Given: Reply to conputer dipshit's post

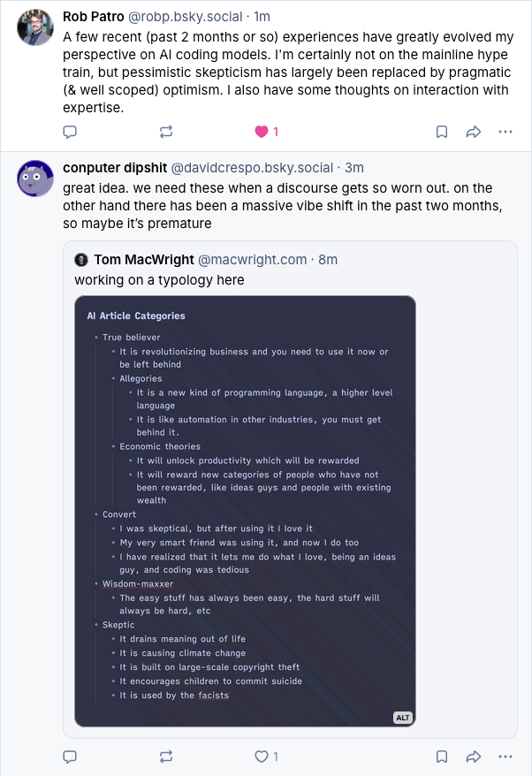Looking at the screenshot, I should pyautogui.click(x=71, y=757).
